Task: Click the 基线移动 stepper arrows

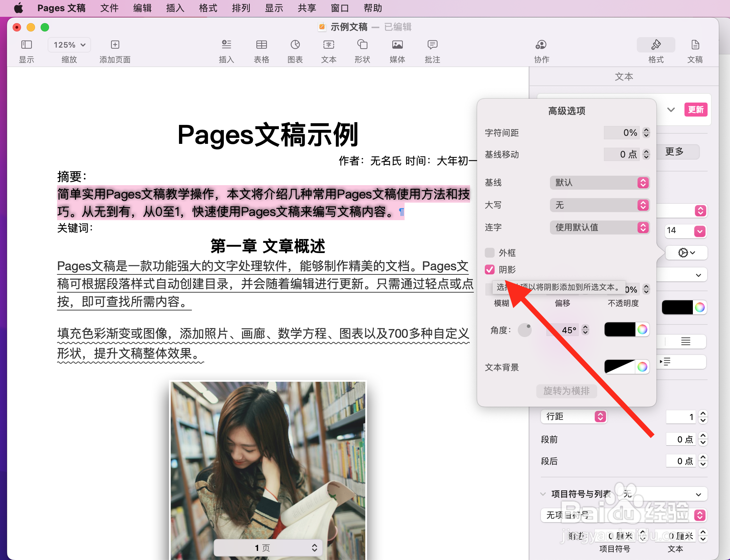Action: pyautogui.click(x=646, y=154)
